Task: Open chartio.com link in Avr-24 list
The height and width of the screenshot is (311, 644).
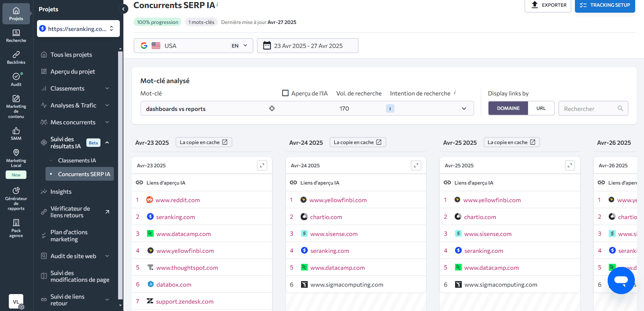Action: point(326,217)
